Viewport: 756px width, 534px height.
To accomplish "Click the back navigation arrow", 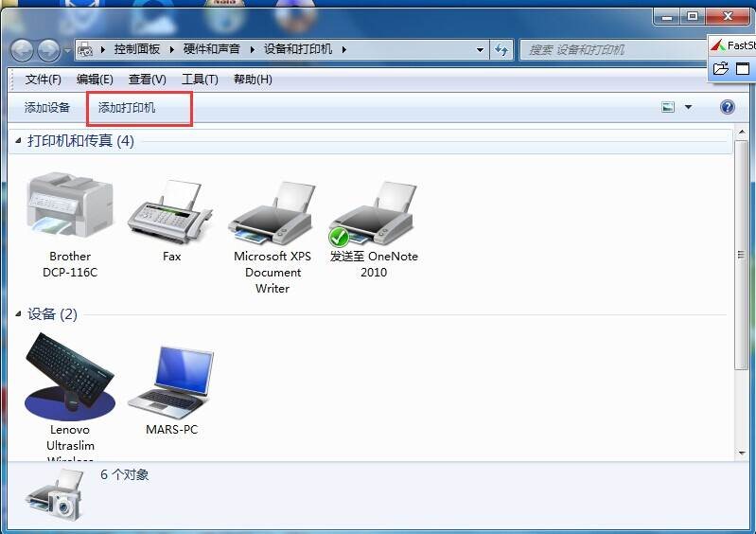I will (x=21, y=49).
